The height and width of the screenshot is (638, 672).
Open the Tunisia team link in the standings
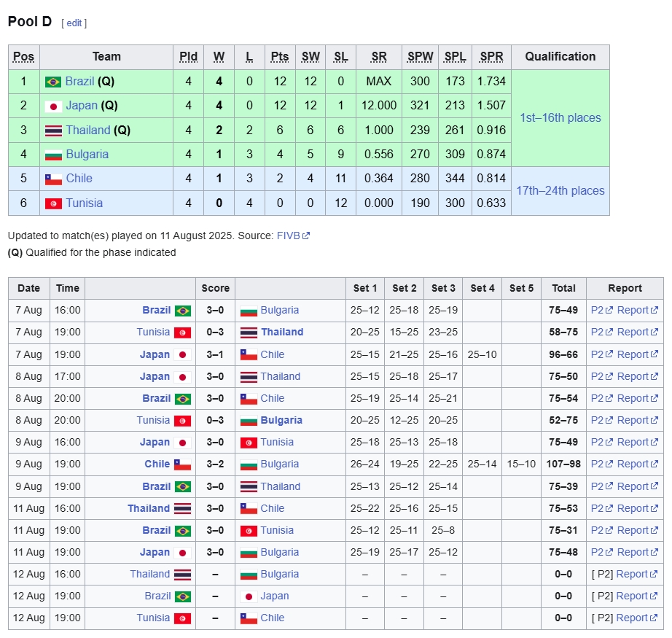(x=84, y=203)
